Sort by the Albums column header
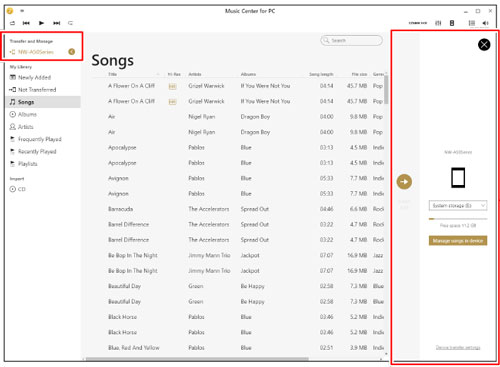The image size is (500, 367). tap(248, 74)
